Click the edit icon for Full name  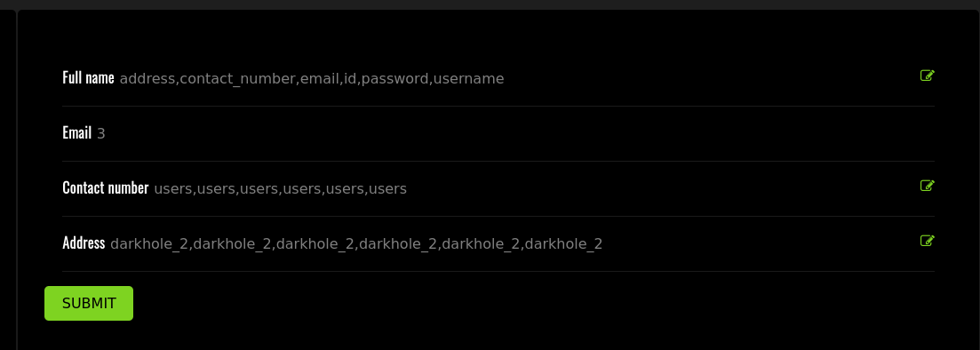tap(927, 76)
